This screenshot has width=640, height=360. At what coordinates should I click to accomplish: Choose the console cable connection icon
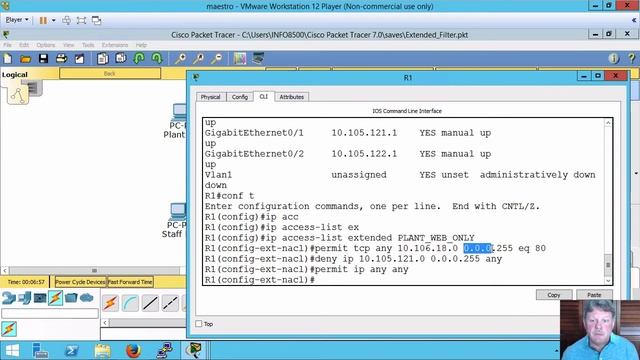coord(130,303)
